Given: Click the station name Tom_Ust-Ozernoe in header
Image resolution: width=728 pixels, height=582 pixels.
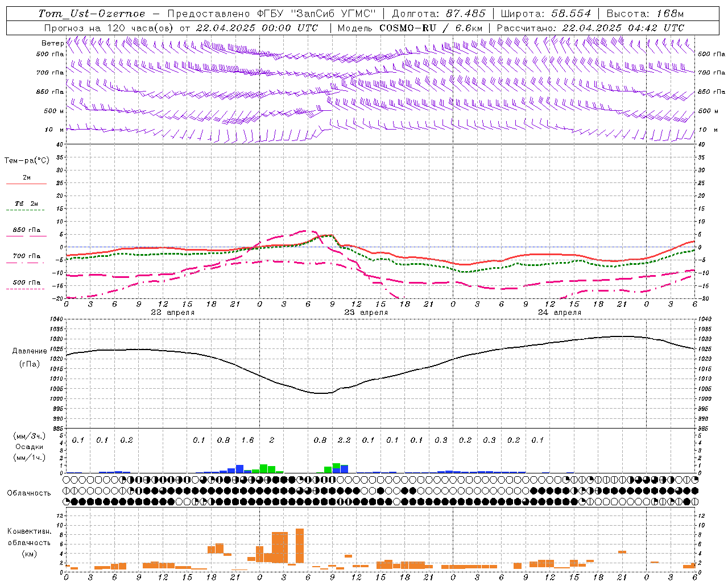Looking at the screenshot, I should pos(92,14).
